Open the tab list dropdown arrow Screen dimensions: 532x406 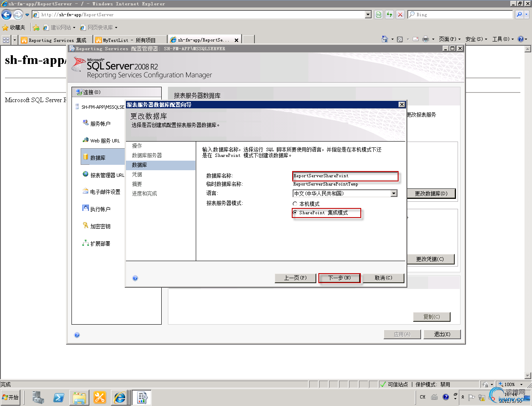(x=15, y=40)
